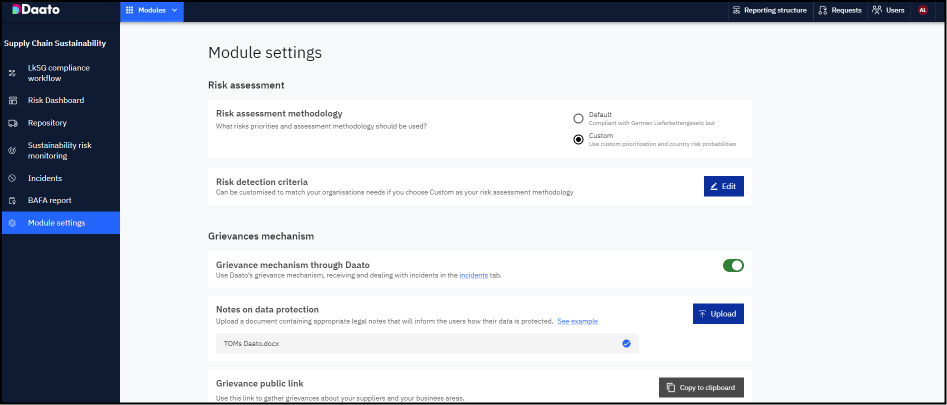Click the blue checkmark beside TOMs Daato.docx
The height and width of the screenshot is (405, 947).
[626, 343]
